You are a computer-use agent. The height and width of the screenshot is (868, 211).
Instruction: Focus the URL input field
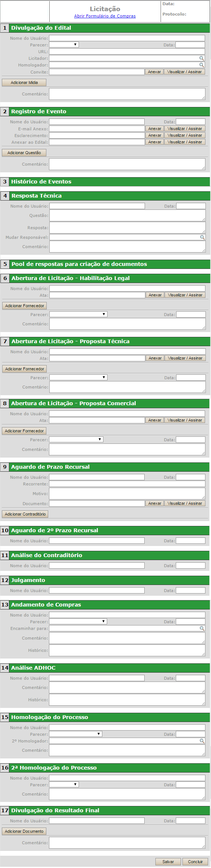127,52
